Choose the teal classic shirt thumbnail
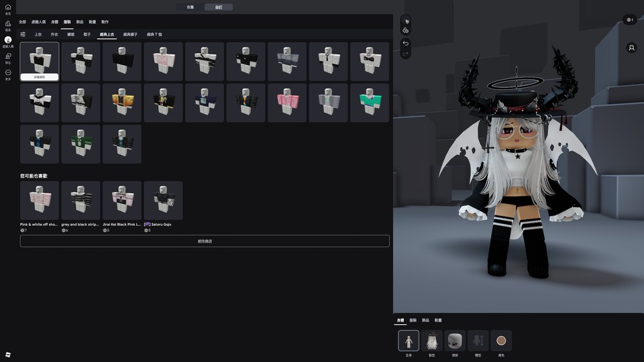 click(370, 103)
